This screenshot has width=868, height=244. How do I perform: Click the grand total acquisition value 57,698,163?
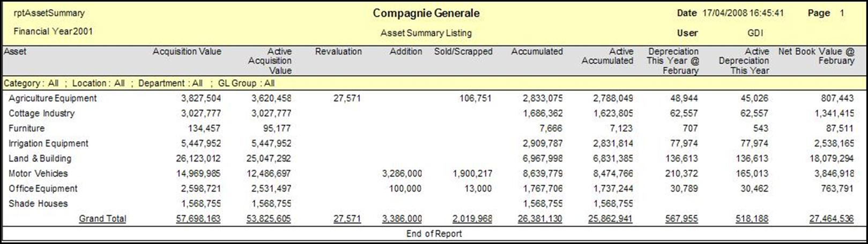pyautogui.click(x=198, y=218)
